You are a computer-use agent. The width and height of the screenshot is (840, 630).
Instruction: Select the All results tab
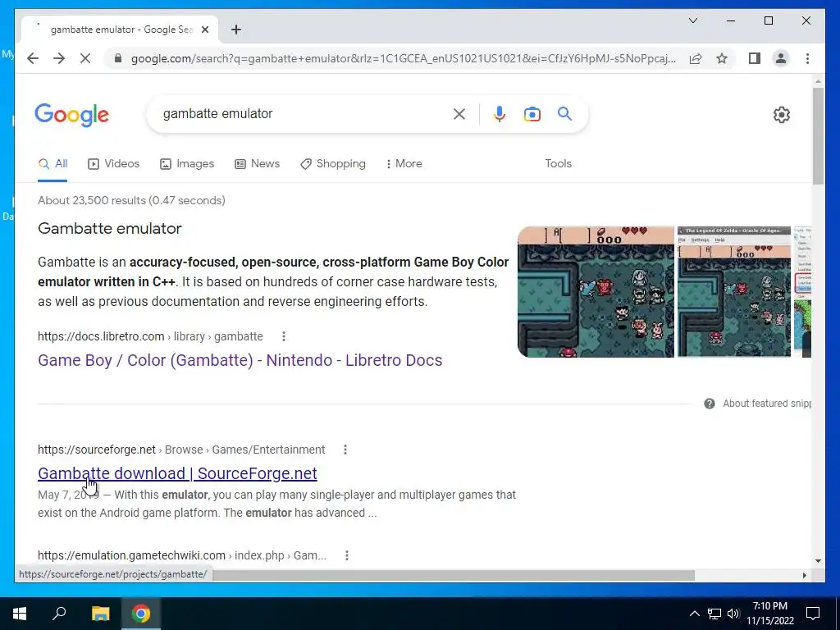click(52, 164)
